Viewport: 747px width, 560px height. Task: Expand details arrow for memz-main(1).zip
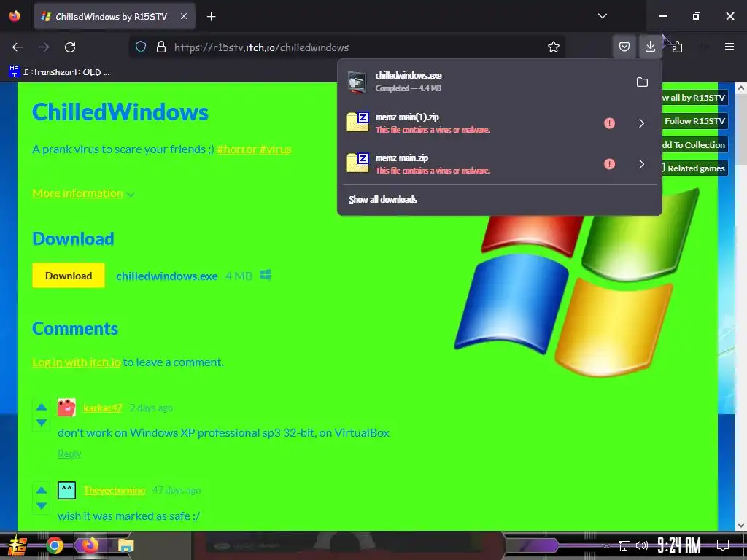642,123
